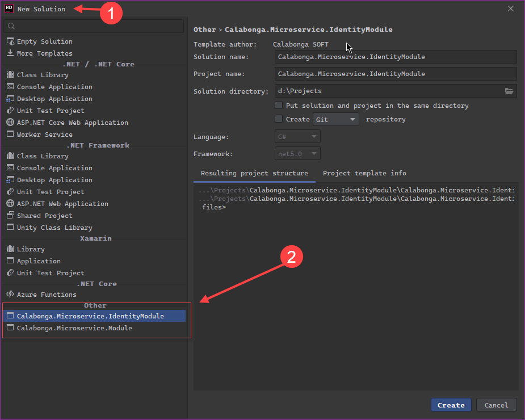The height and width of the screenshot is (420, 525).
Task: Expand the Framework net5.0 dropdown
Action: 297,154
